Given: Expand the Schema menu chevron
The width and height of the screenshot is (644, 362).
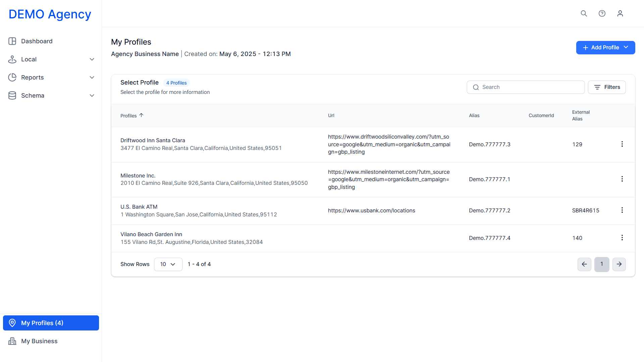Looking at the screenshot, I should point(92,96).
